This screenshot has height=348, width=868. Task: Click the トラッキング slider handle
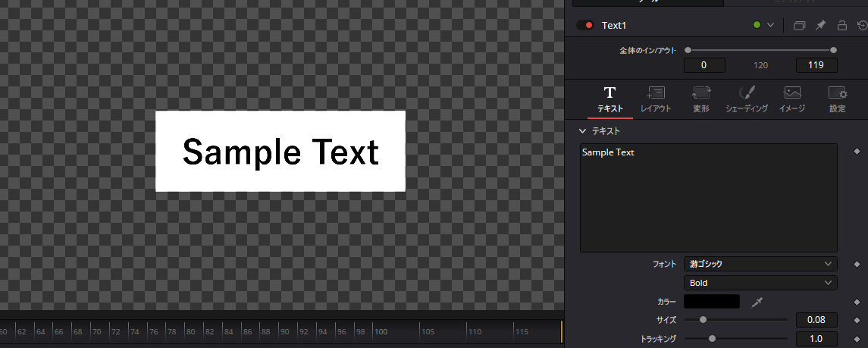[712, 338]
